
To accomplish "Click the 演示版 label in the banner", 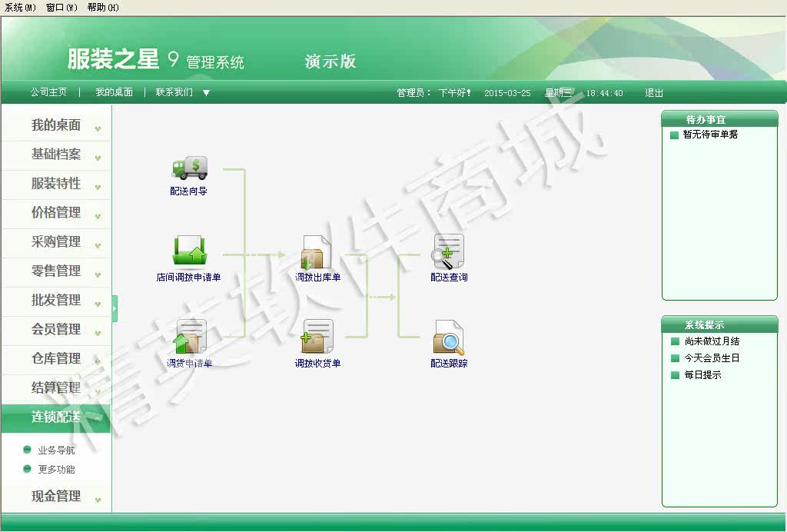I will (x=330, y=62).
